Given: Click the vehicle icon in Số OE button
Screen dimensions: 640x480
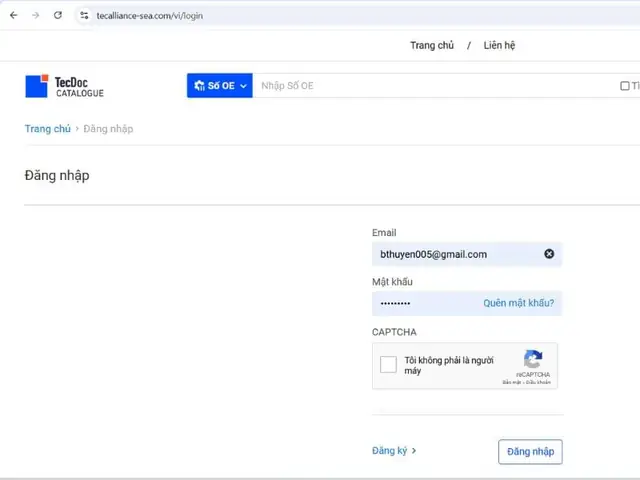Looking at the screenshot, I should click(199, 86).
